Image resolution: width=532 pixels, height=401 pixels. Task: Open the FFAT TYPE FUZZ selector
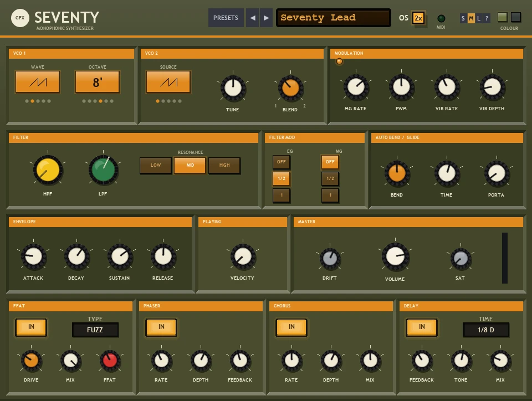click(x=95, y=330)
